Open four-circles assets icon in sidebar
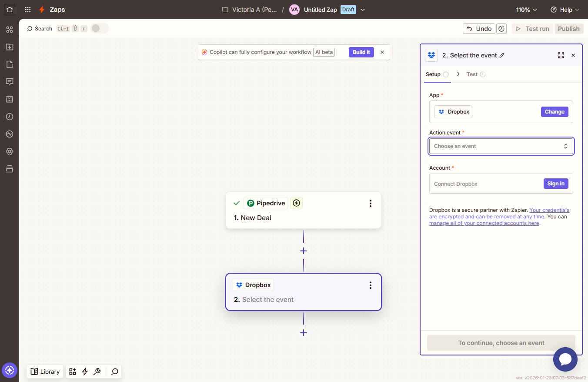This screenshot has width=588, height=382. point(10,30)
